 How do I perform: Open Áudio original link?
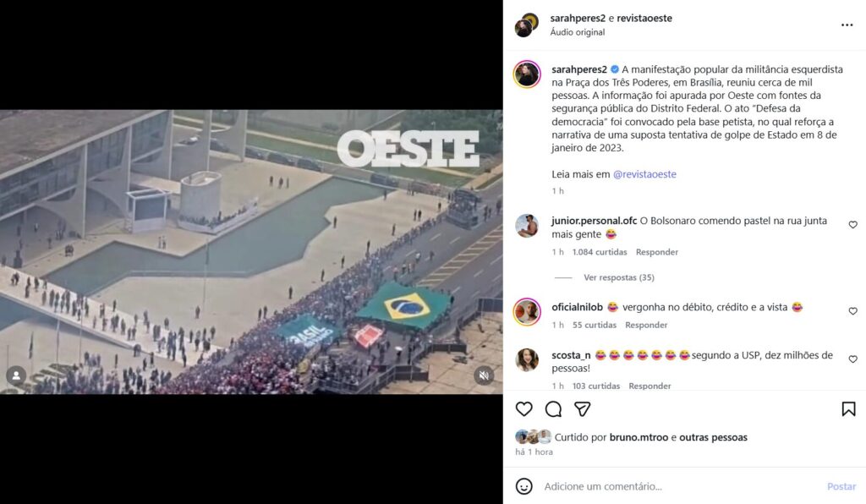(x=577, y=32)
